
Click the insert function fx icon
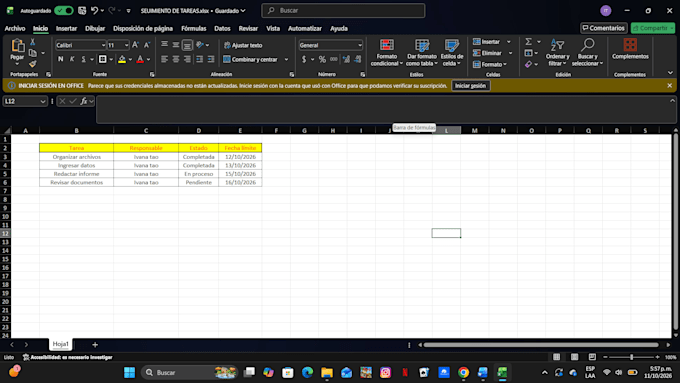[x=84, y=101]
